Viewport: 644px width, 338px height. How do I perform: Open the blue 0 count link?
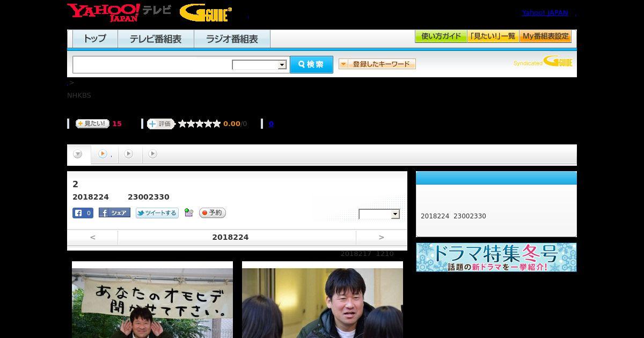coord(271,124)
